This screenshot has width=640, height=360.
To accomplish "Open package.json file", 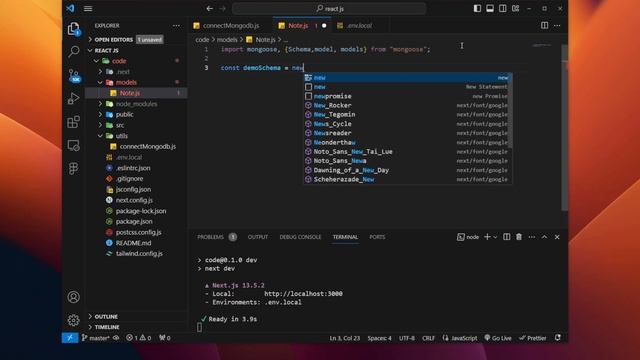I will click(136, 221).
